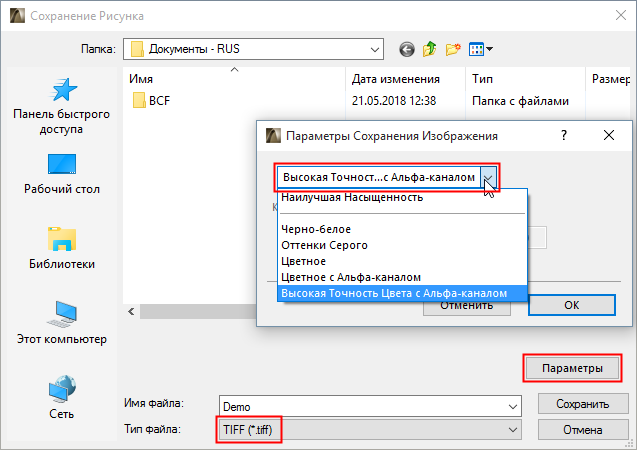
Task: Choose Высокая Точность Цвета с Альфа-каналом
Action: [402, 293]
